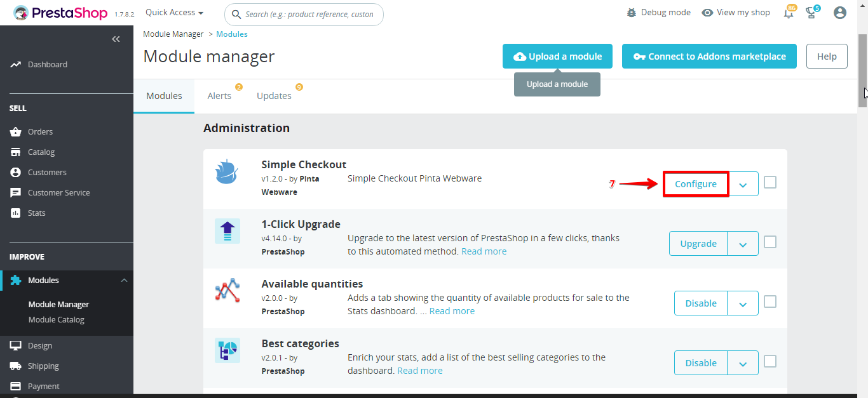The height and width of the screenshot is (398, 868).
Task: Collapse sidebar with double chevron icon
Action: pyautogui.click(x=116, y=39)
